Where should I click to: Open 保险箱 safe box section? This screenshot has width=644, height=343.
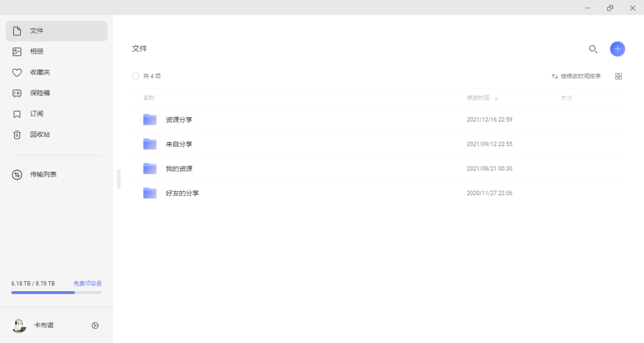pos(39,93)
